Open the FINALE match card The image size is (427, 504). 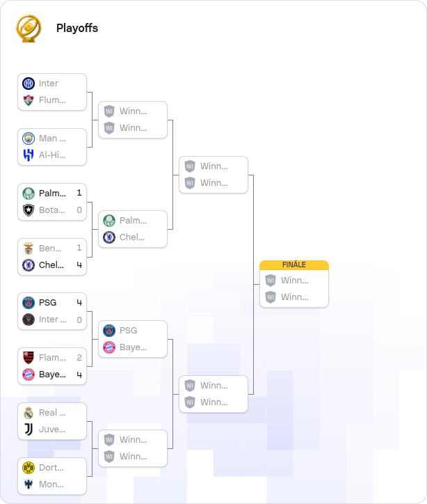click(294, 284)
